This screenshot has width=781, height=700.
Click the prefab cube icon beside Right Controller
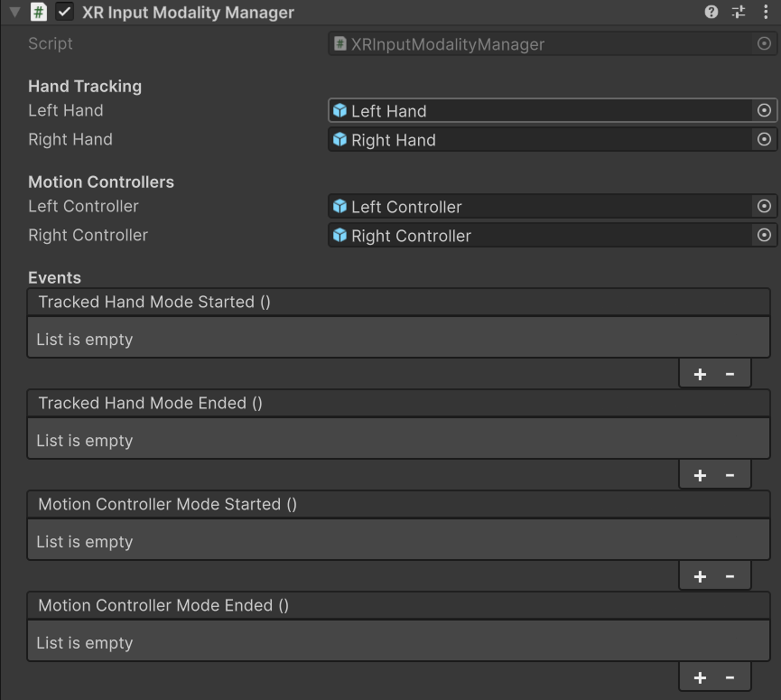(x=340, y=235)
